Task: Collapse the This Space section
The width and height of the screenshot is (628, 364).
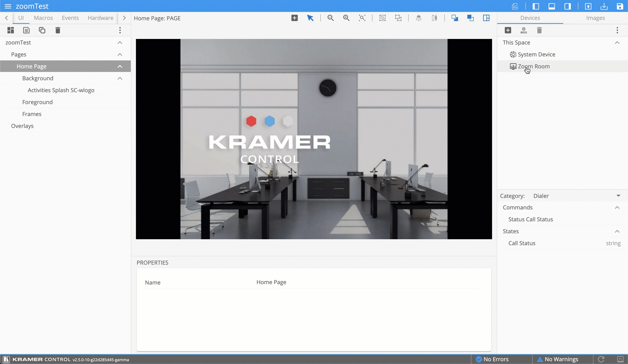Action: click(617, 43)
